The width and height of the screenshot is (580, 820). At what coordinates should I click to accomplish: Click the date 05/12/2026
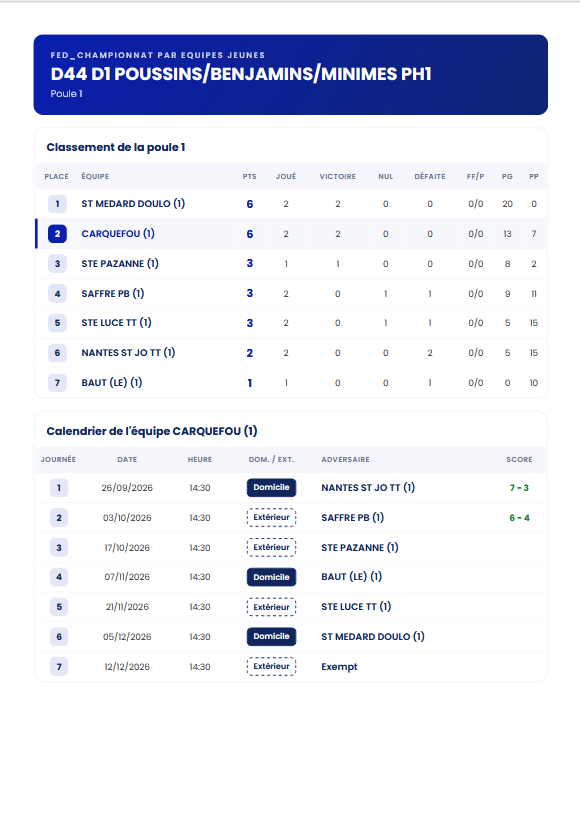(127, 636)
